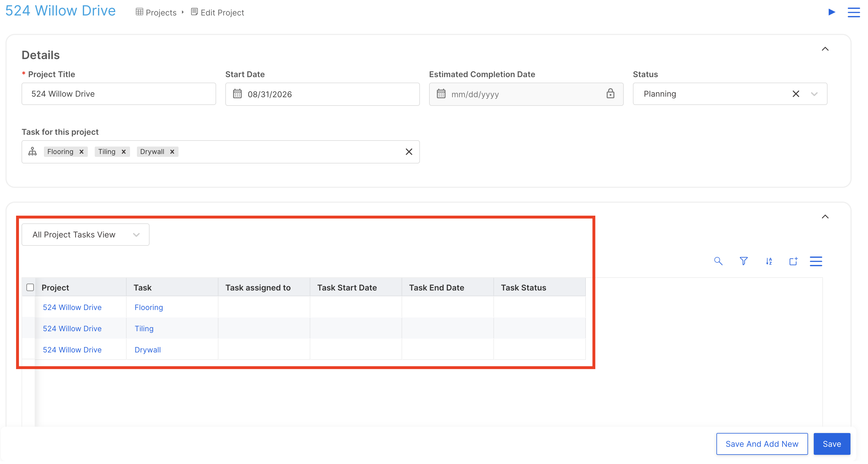Image resolution: width=868 pixels, height=464 pixels.
Task: Toggle the select-all checkbox in Project header
Action: (30, 287)
